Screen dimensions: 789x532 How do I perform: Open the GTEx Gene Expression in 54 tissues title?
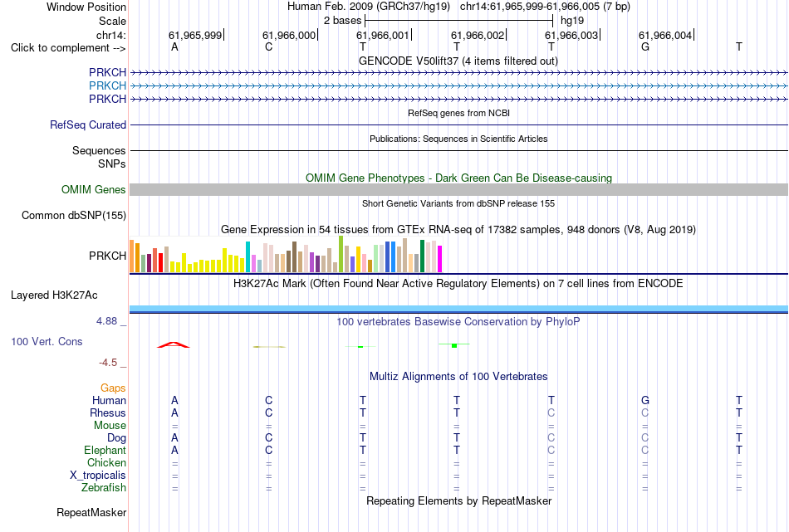458,230
